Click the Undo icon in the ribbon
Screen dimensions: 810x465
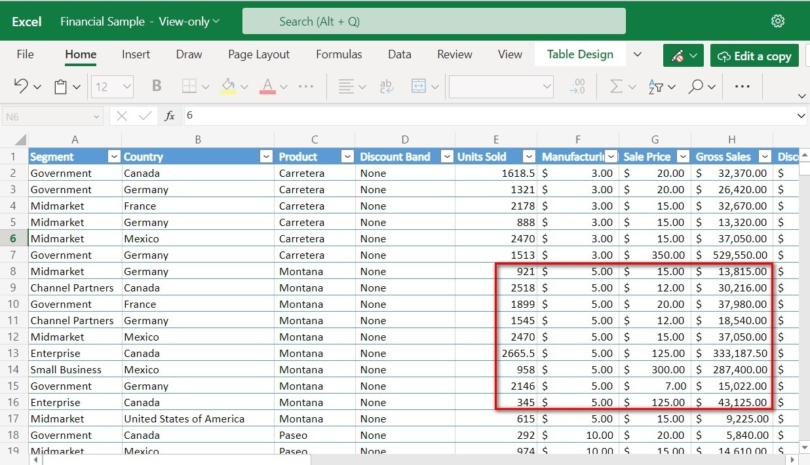pyautogui.click(x=21, y=86)
